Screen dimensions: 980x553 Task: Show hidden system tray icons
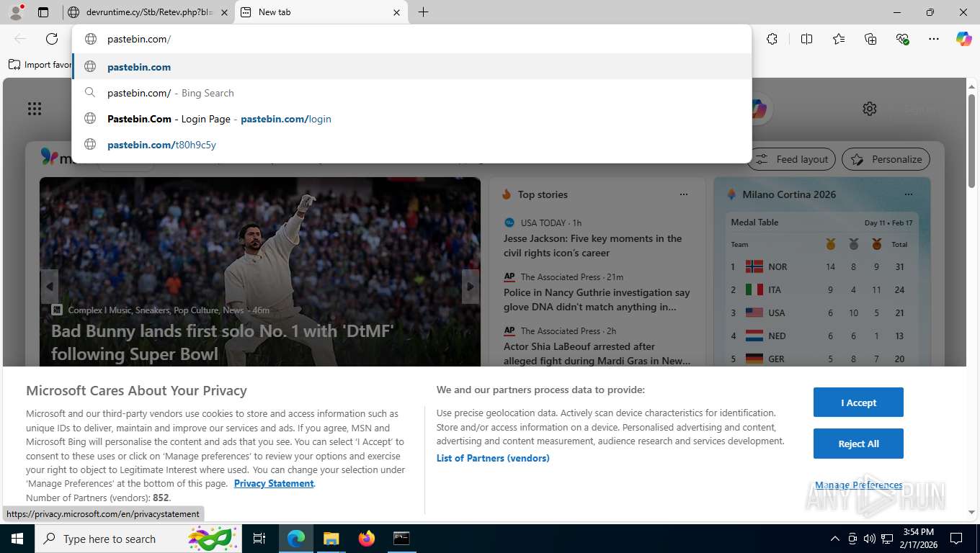coord(835,539)
